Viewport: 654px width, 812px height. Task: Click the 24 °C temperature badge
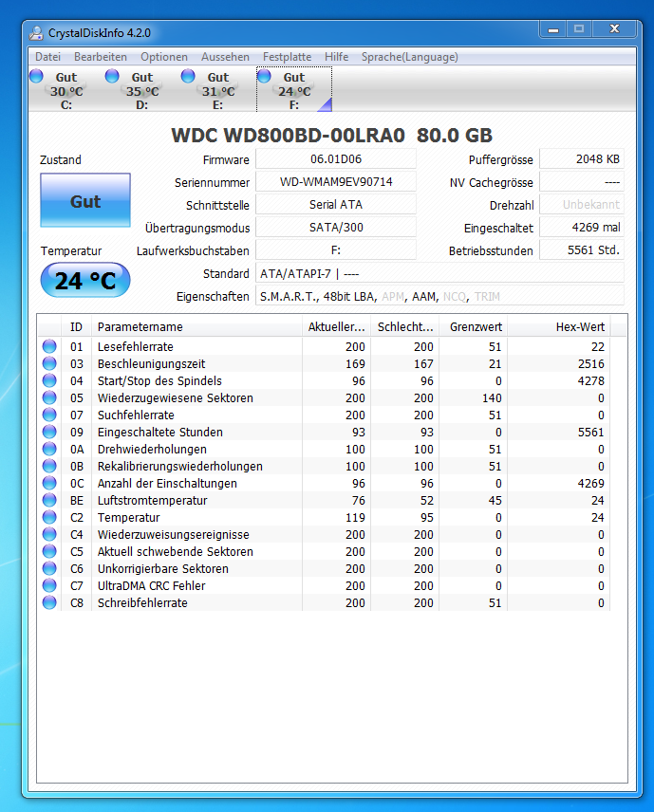click(85, 280)
